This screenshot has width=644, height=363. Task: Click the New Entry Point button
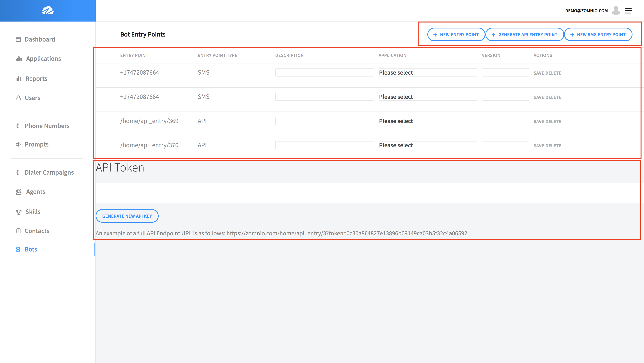tap(456, 35)
